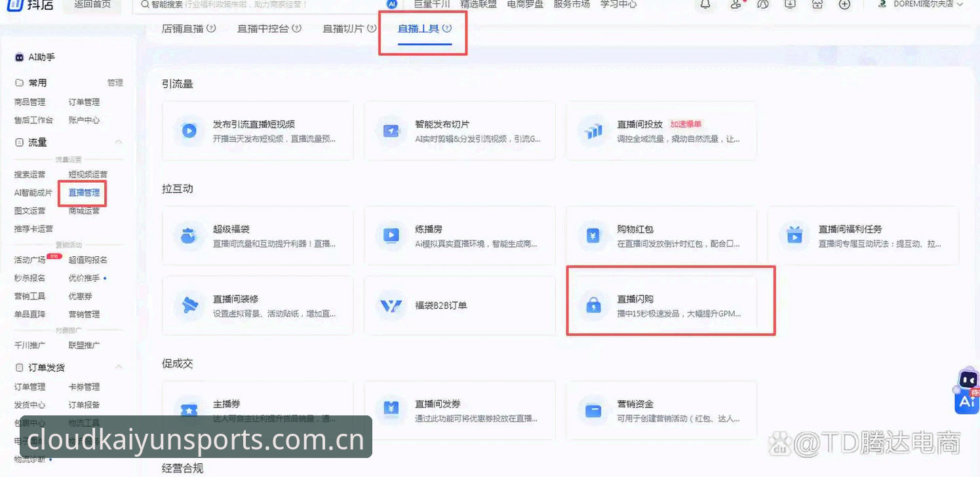The image size is (980, 477).
Task: Open 卡券管理 in sidebar
Action: (85, 387)
